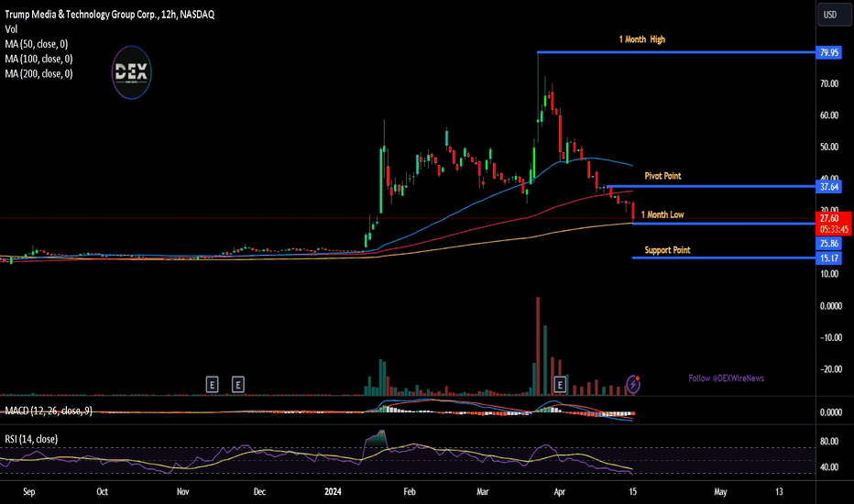Click the first E earnings marker near November

[x=212, y=385]
